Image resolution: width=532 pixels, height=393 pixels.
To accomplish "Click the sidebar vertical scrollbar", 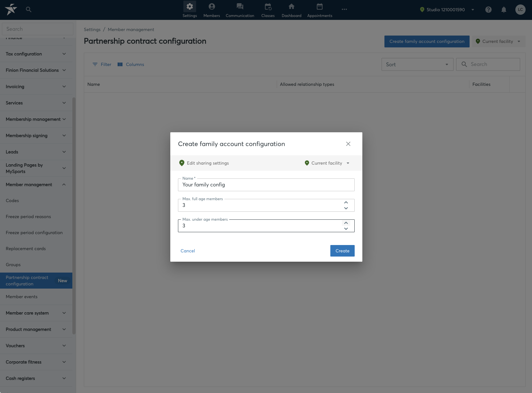I will coord(74,216).
